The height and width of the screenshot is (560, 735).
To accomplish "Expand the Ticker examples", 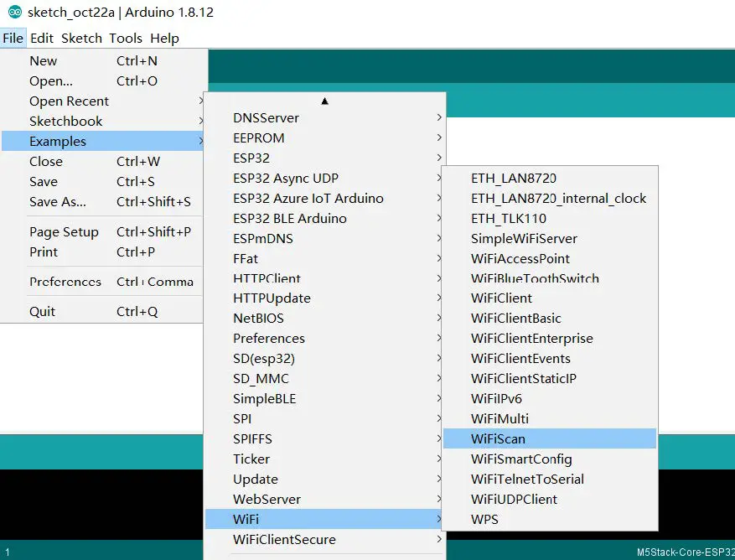I will [x=325, y=459].
